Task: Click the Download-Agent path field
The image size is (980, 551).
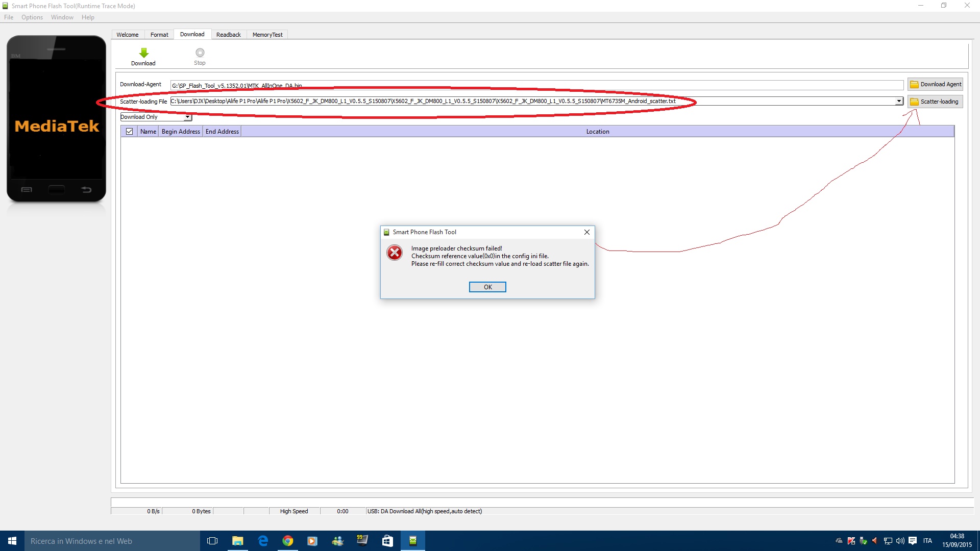Action: click(536, 85)
